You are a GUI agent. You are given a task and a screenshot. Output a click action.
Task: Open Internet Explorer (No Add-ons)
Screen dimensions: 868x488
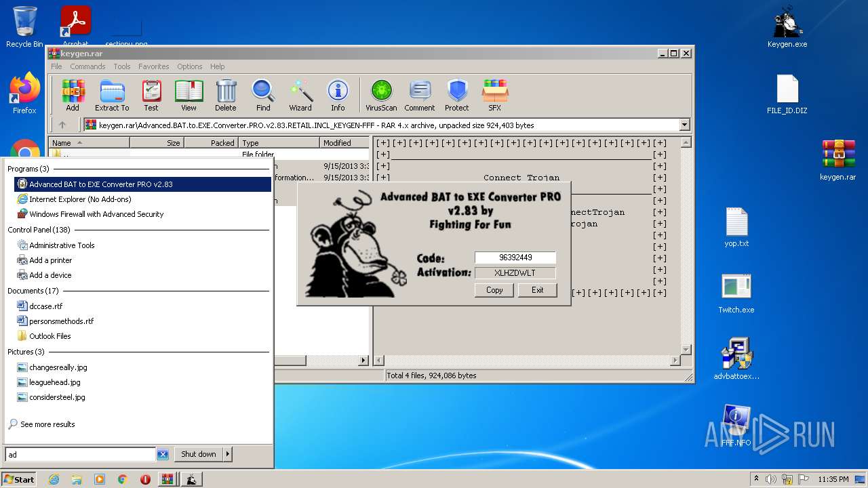[142, 199]
